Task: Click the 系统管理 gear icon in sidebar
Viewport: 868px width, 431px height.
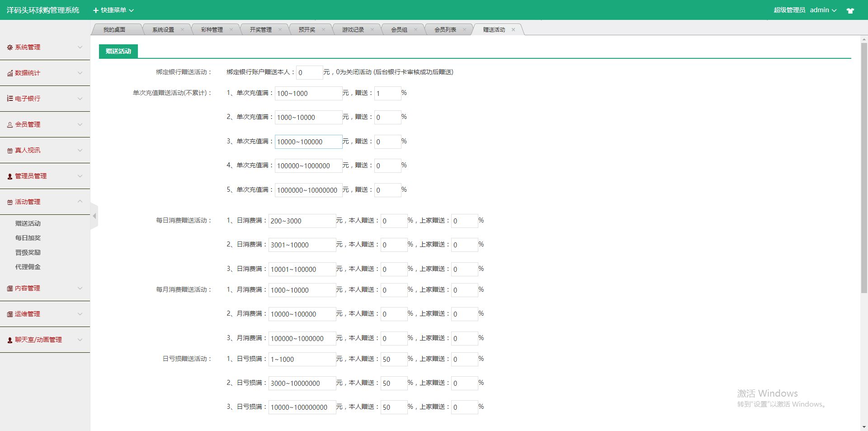Action: click(10, 47)
